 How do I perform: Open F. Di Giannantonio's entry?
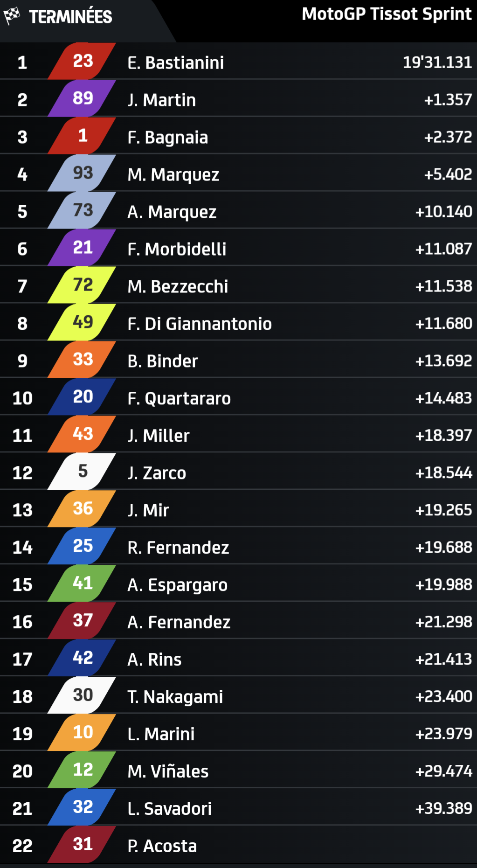click(x=200, y=324)
